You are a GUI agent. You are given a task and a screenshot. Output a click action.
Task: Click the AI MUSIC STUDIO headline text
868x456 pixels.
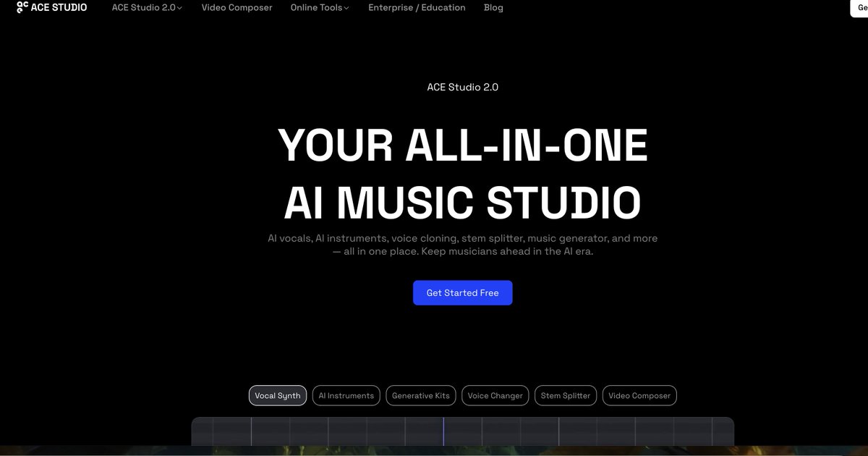click(463, 202)
